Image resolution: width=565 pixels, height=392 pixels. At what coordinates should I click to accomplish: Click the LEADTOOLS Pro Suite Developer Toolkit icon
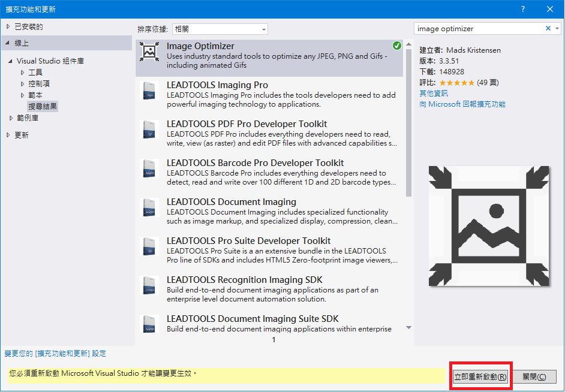149,246
